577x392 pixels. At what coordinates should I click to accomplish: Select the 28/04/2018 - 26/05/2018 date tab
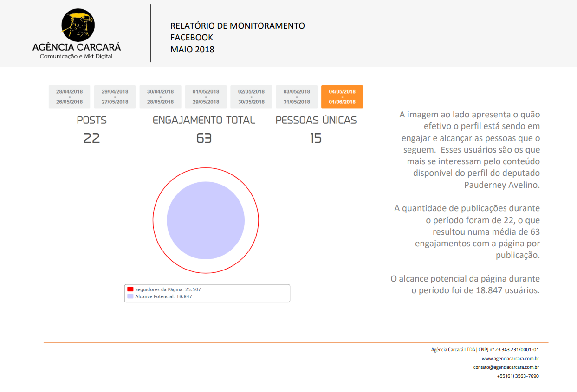(70, 96)
